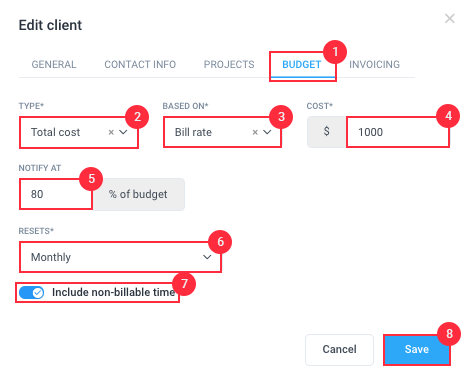The height and width of the screenshot is (387, 473).
Task: Click the Include non-billable time label
Action: 113,292
